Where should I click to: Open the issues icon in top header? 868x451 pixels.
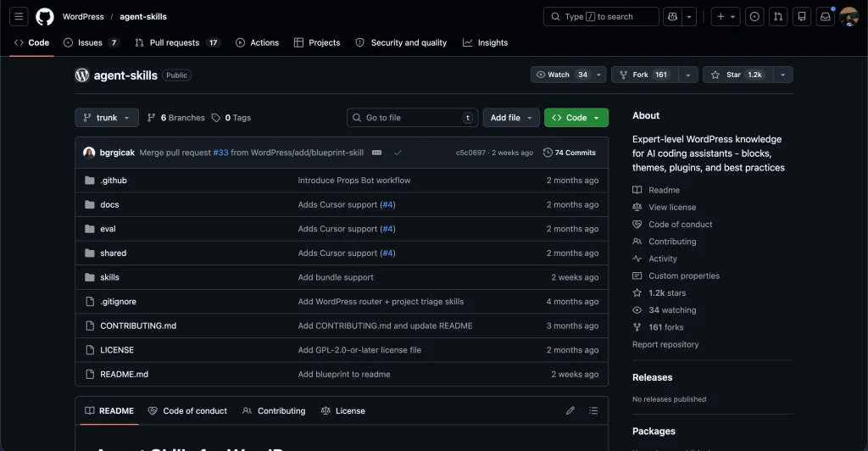click(754, 17)
